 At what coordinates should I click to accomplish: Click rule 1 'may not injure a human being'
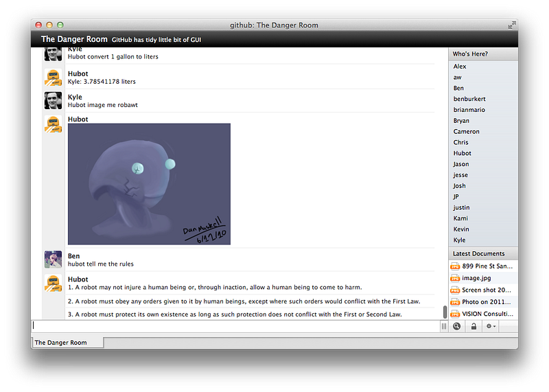(x=215, y=288)
